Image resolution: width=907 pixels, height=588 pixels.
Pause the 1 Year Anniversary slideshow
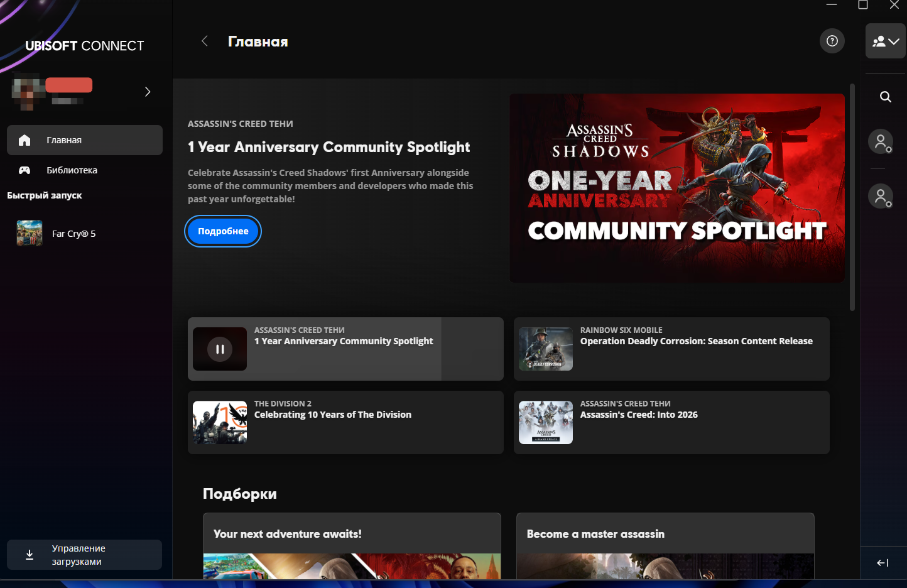click(220, 349)
